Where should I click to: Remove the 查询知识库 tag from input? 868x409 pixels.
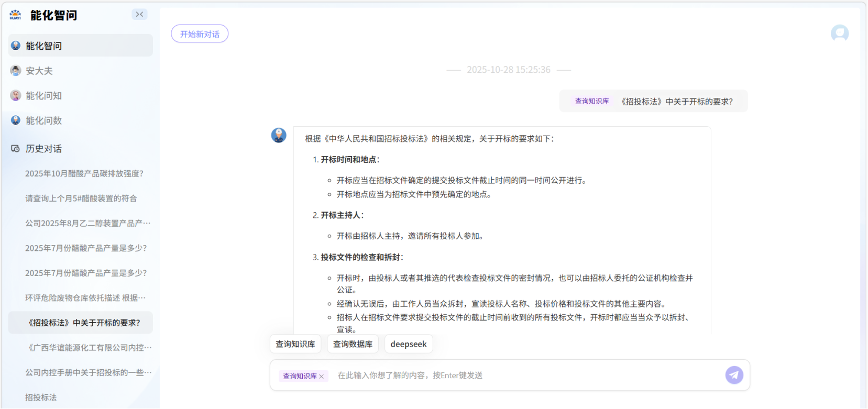[322, 377]
